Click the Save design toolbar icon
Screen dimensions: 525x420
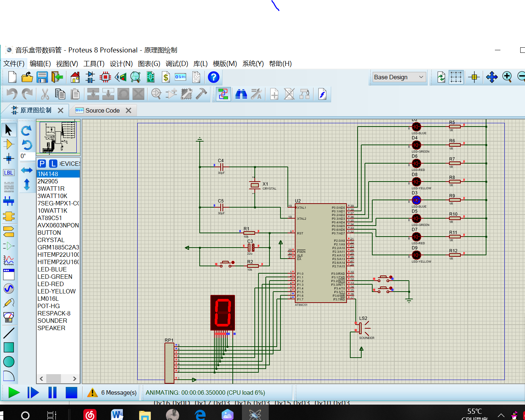point(42,77)
